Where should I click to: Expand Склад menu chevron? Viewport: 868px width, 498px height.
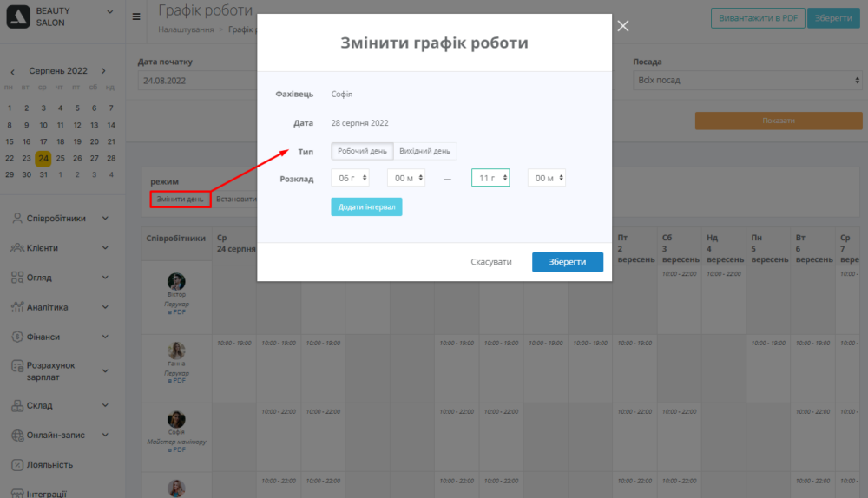(x=105, y=405)
